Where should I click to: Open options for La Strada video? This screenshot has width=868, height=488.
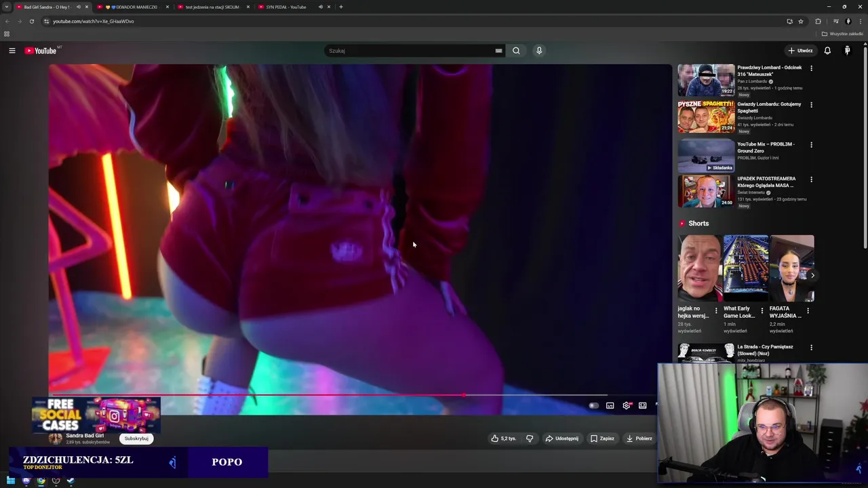pos(811,347)
